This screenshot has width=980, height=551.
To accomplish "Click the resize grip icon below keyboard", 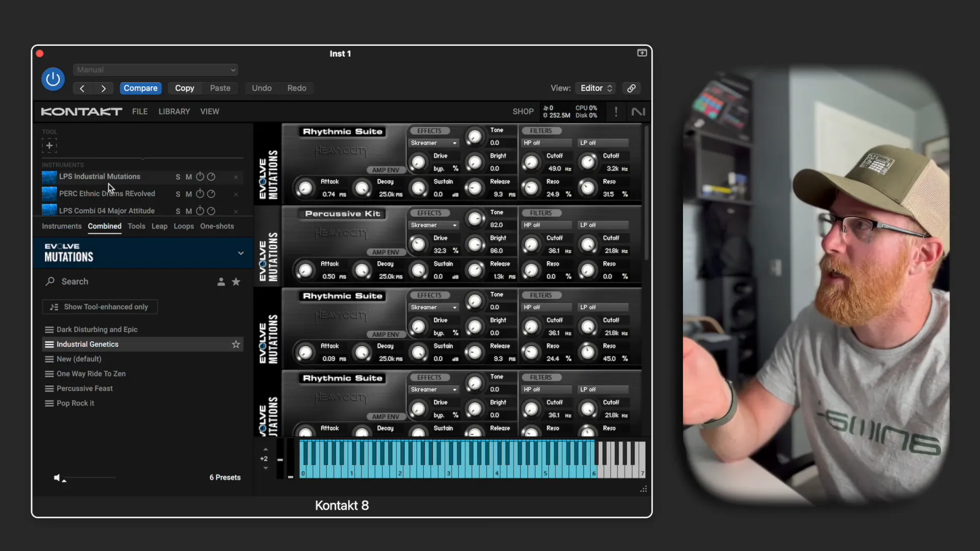I will (644, 489).
